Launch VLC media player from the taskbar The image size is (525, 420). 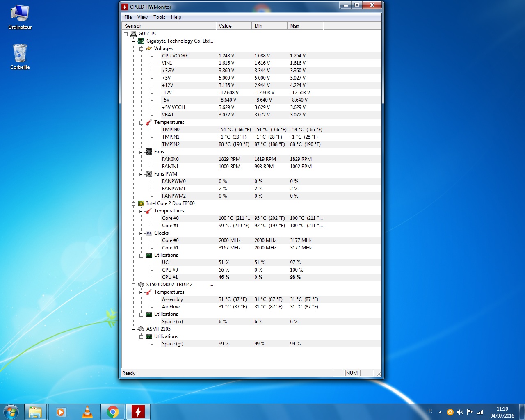[87, 412]
